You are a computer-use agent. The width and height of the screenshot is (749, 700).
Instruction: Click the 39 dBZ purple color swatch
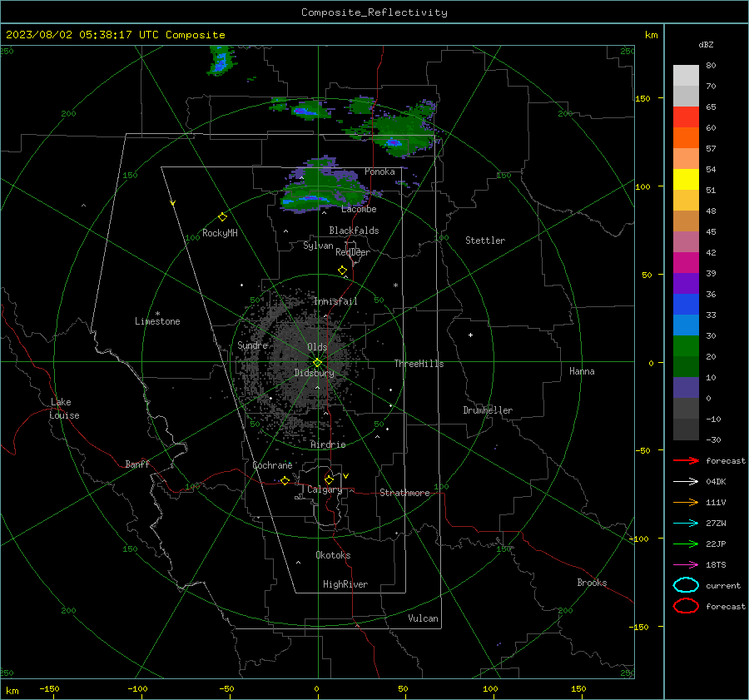tap(686, 283)
